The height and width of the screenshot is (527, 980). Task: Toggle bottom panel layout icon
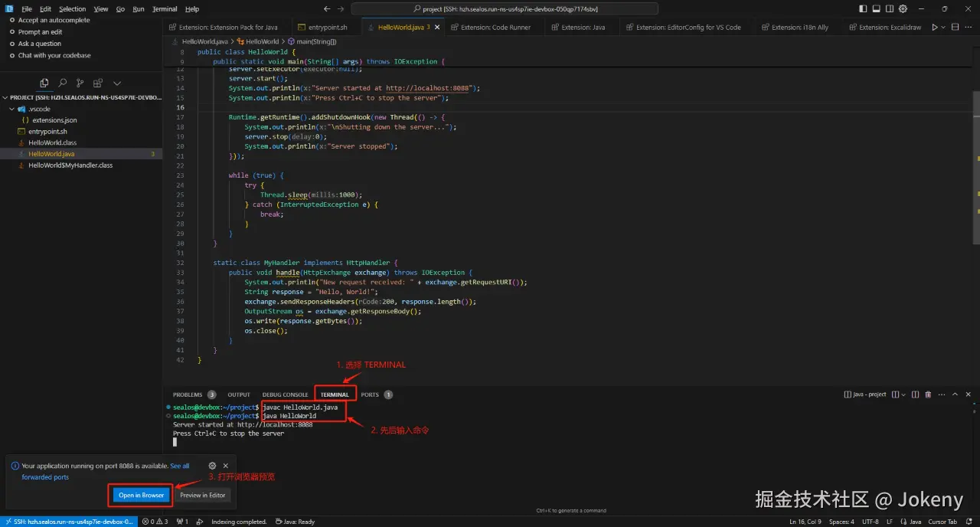click(x=877, y=8)
